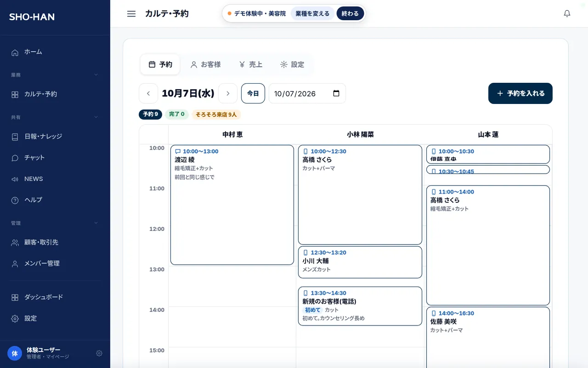
Task: Open 小川 大輔 メンズカット appointment
Action: click(x=360, y=262)
